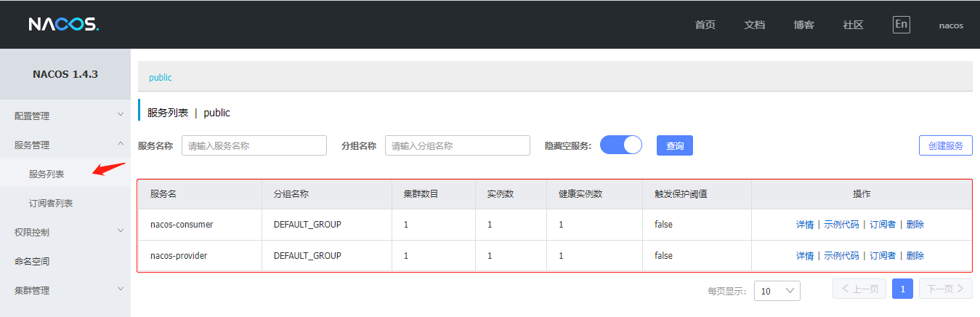Open the page size dropdown showing 10
Screen dimensions: 980x317
(777, 291)
